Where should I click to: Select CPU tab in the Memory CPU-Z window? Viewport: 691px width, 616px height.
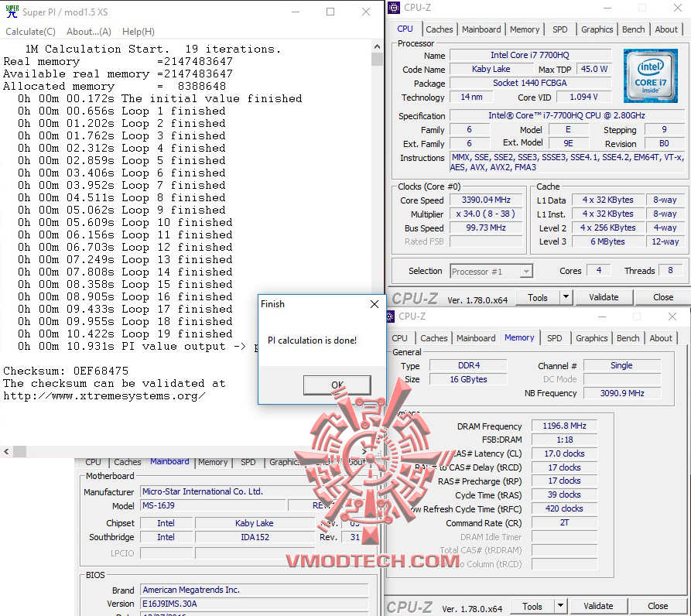click(x=399, y=338)
